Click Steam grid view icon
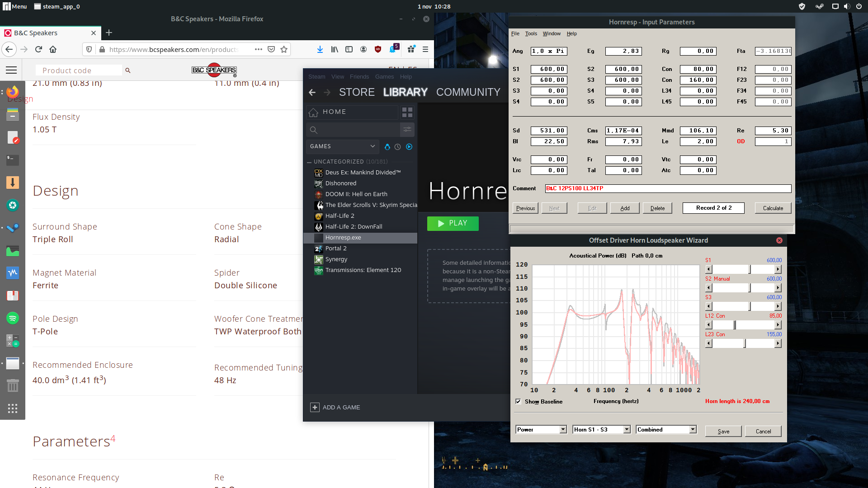The width and height of the screenshot is (868, 488). coord(407,112)
